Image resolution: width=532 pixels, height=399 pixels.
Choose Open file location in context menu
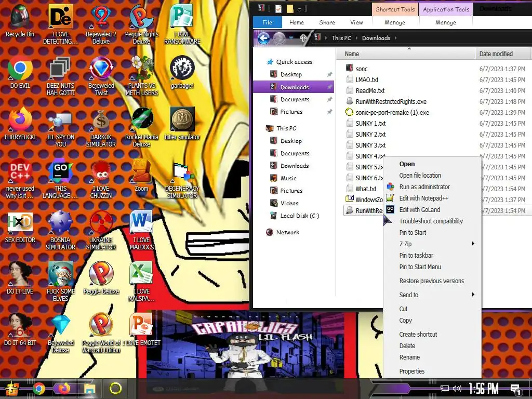pos(432,176)
